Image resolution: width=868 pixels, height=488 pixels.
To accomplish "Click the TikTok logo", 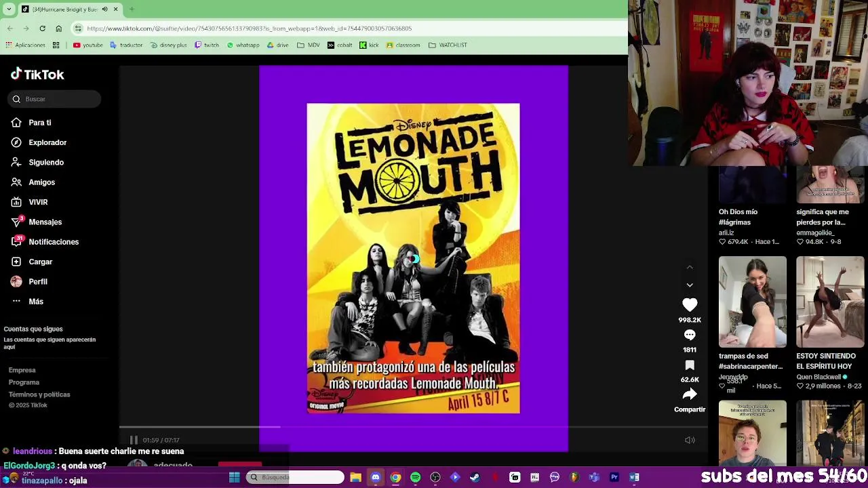I will click(x=37, y=75).
